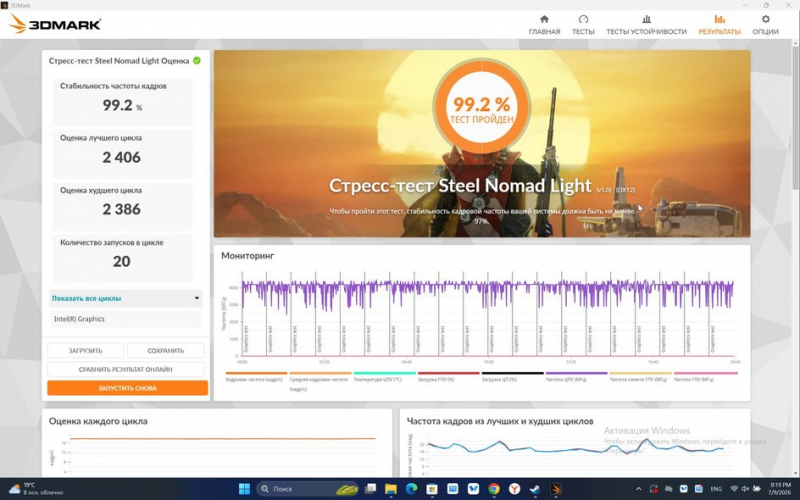Switch to the ТЕСТЫ tab
Screen dimensions: 800x500
coord(583,24)
